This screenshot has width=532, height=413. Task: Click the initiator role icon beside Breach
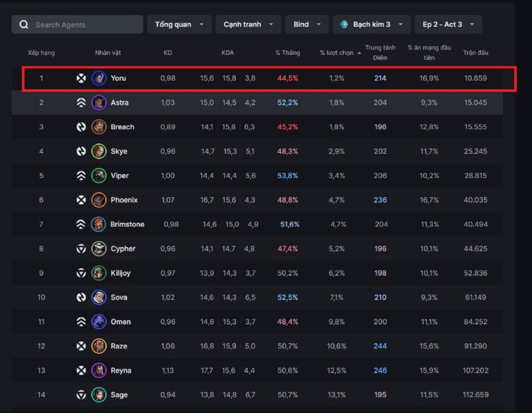[x=81, y=127]
